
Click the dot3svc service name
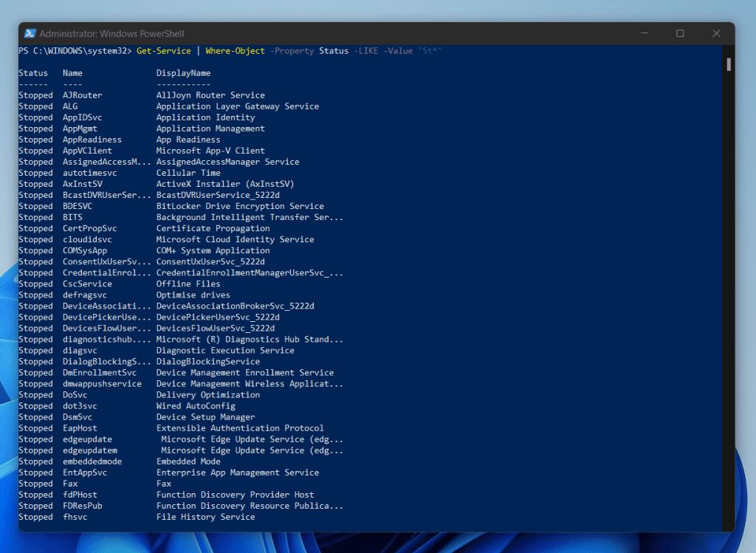pos(80,405)
